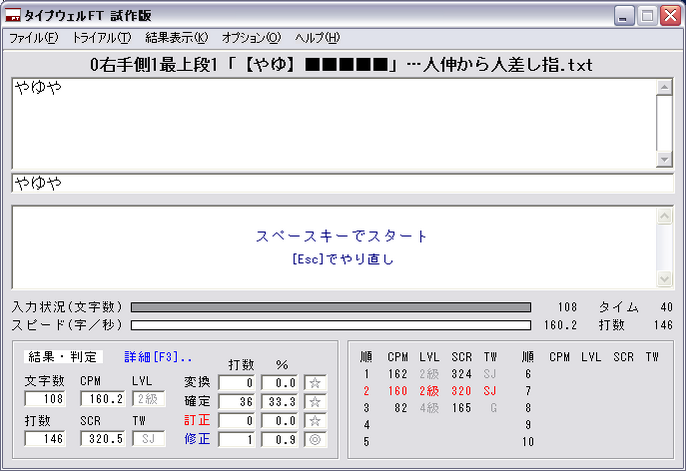Image resolution: width=686 pixels, height=471 pixels.
Task: Click the 結果・判定 label
Action: [63, 357]
